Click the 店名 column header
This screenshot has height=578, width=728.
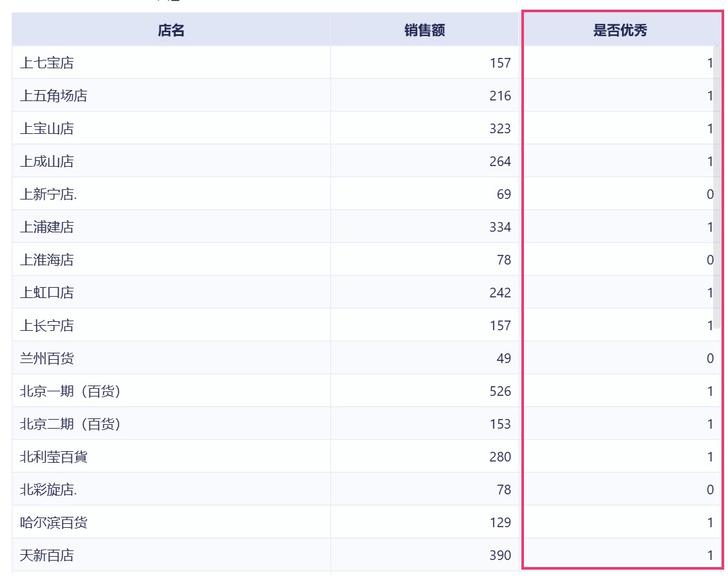171,30
